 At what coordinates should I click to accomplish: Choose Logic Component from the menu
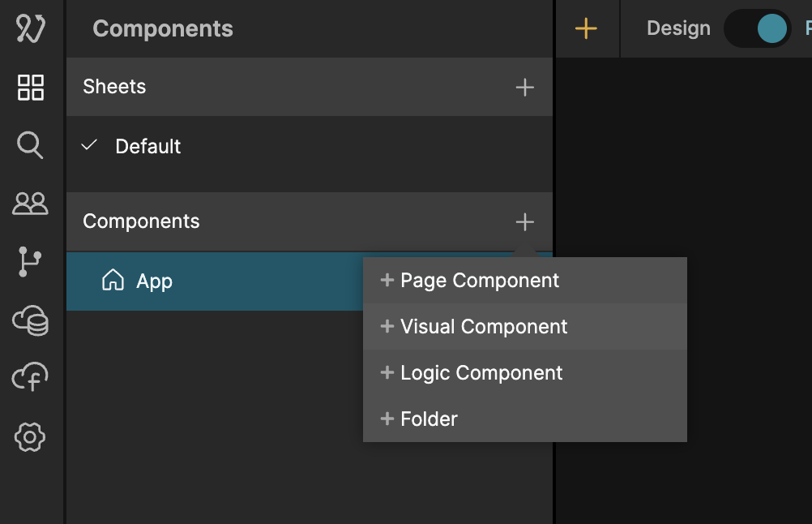pos(481,373)
